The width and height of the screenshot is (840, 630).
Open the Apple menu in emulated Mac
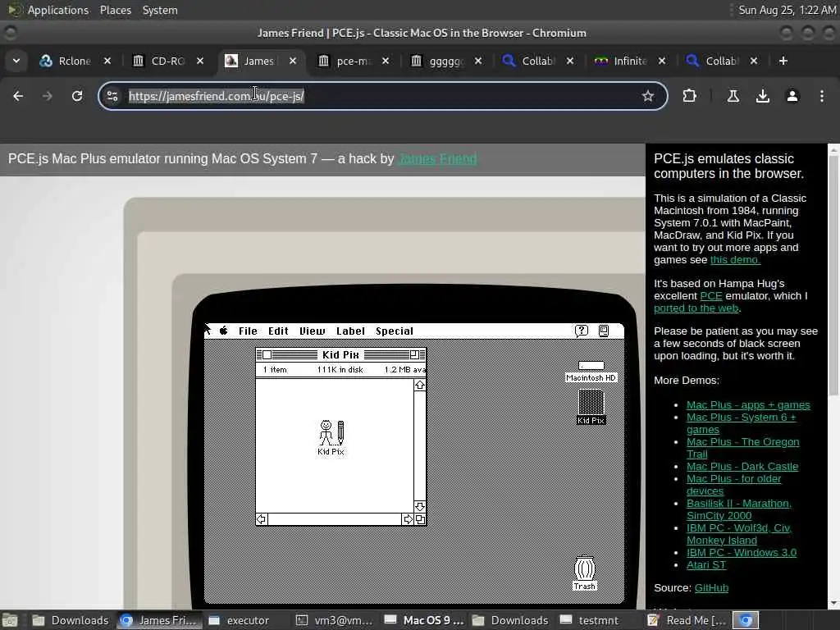click(x=223, y=331)
